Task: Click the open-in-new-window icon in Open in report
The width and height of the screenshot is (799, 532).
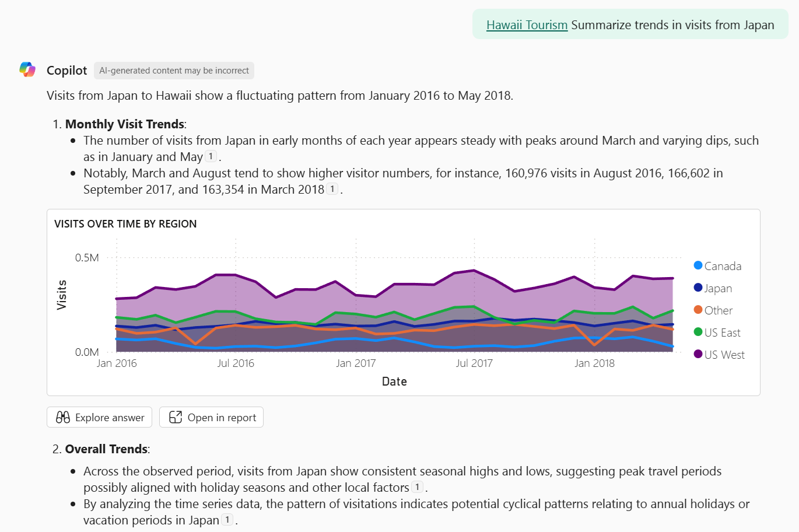Action: [x=176, y=417]
